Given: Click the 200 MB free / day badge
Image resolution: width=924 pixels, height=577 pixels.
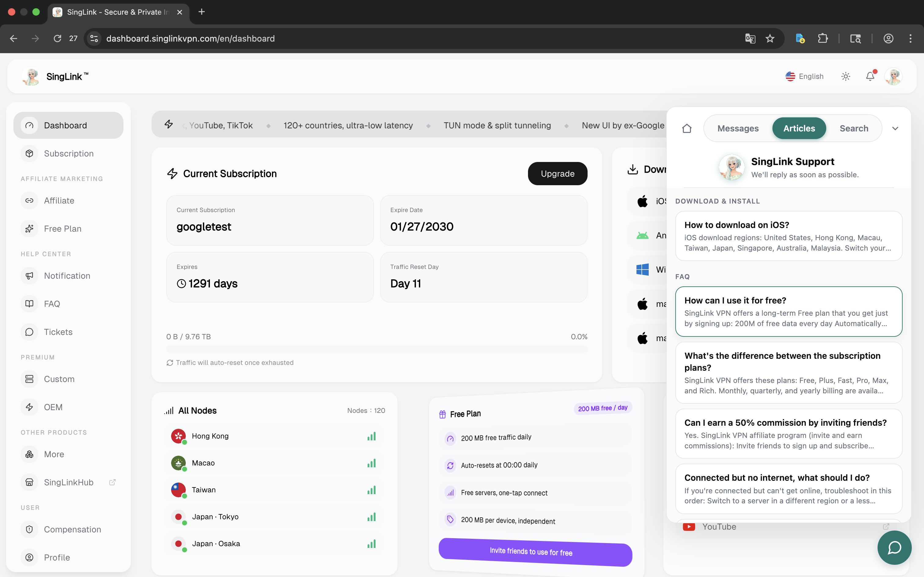Looking at the screenshot, I should point(603,408).
